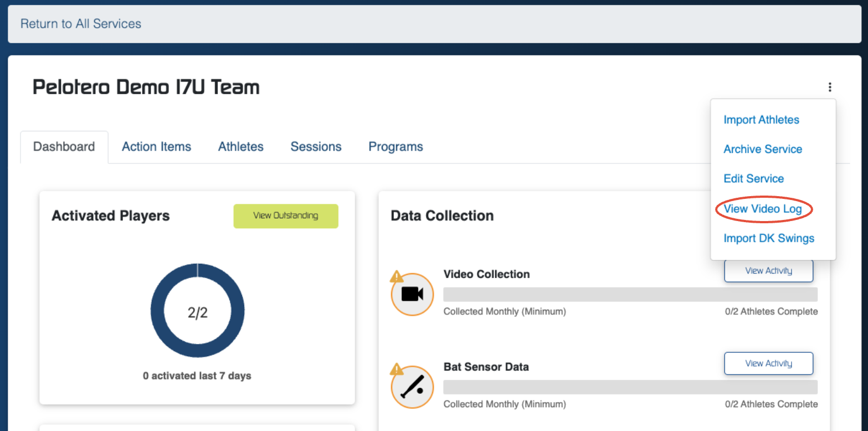
Task: Go to the Athletes tab
Action: (x=241, y=147)
